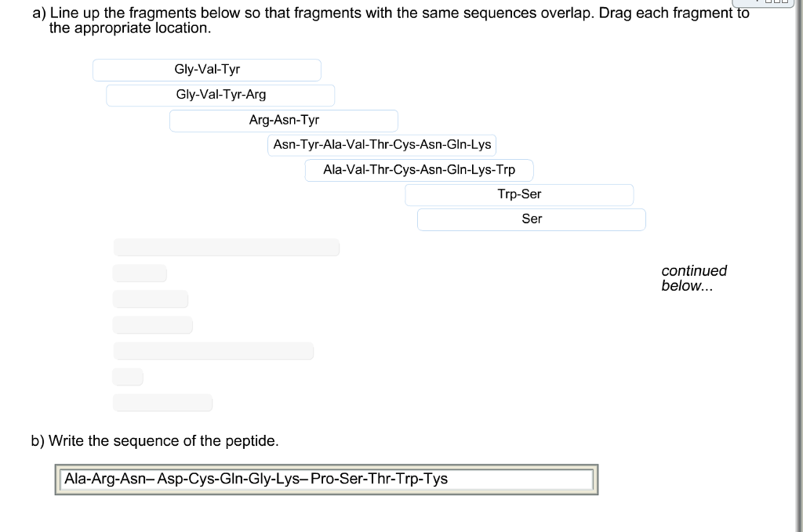Click the first square icon in top toolbar
Viewport: 803px width, 532px height.
(768, 2)
